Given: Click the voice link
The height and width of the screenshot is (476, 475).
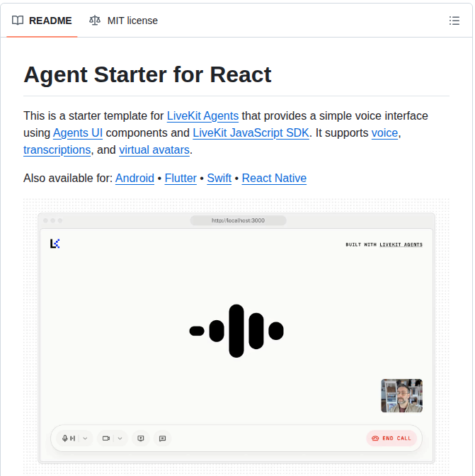Looking at the screenshot, I should pos(384,133).
